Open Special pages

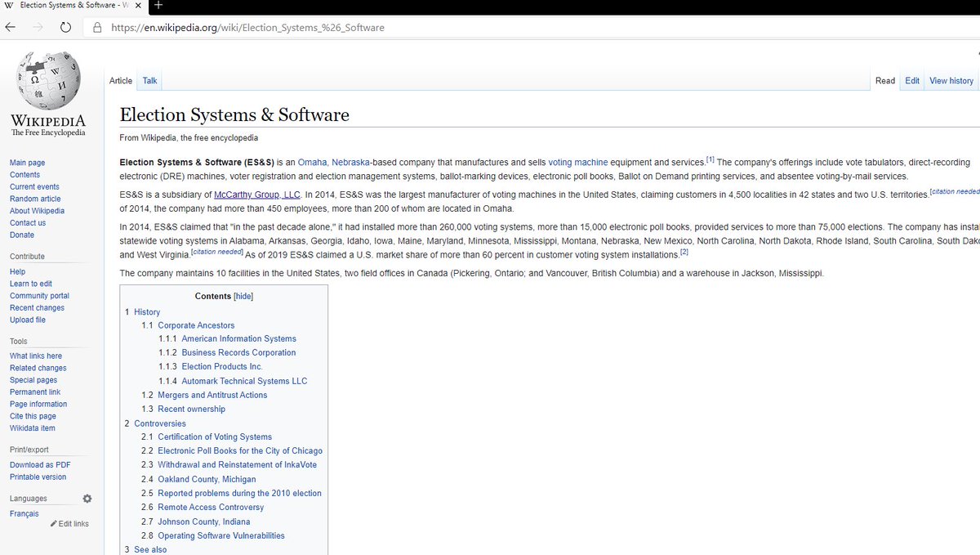tap(33, 380)
